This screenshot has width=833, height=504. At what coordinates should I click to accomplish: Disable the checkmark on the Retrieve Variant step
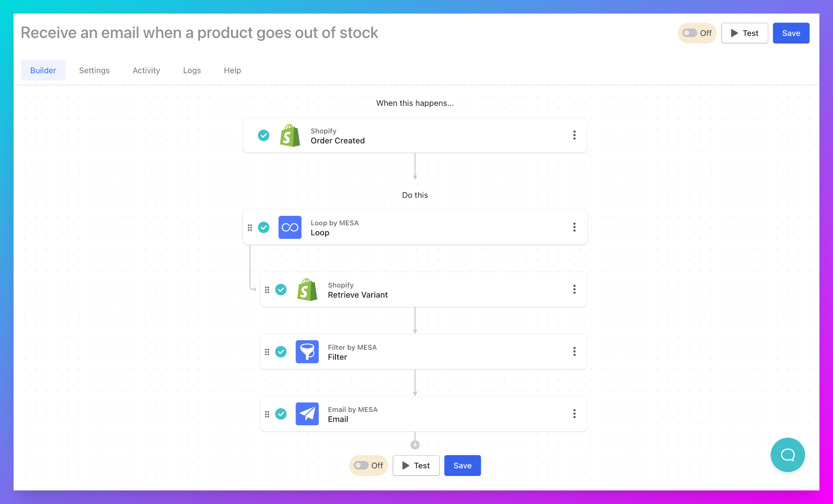(281, 290)
